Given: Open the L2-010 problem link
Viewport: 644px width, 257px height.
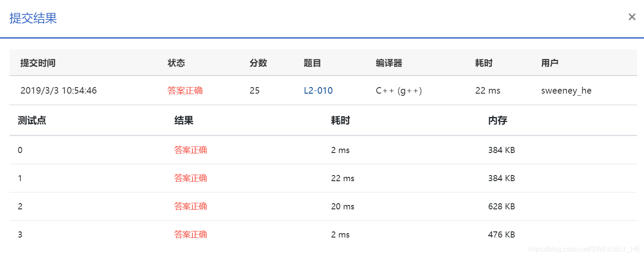Looking at the screenshot, I should (318, 91).
